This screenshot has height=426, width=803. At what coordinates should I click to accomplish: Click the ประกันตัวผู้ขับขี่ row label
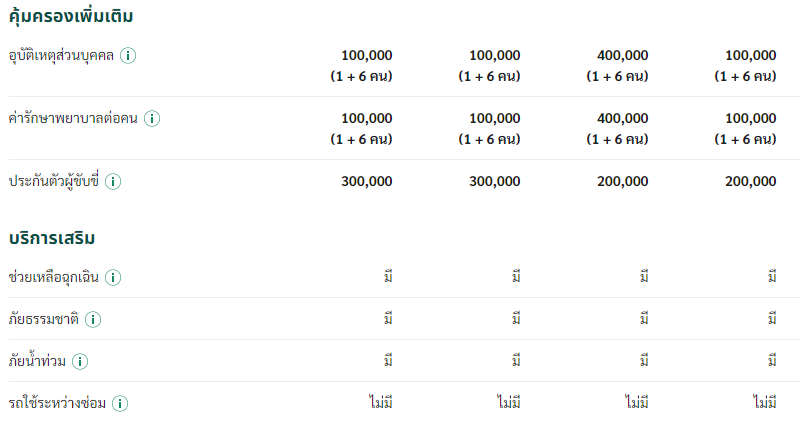[53, 181]
